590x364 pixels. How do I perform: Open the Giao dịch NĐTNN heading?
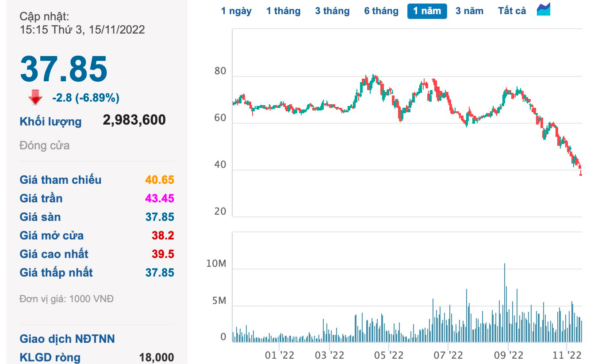click(67, 339)
